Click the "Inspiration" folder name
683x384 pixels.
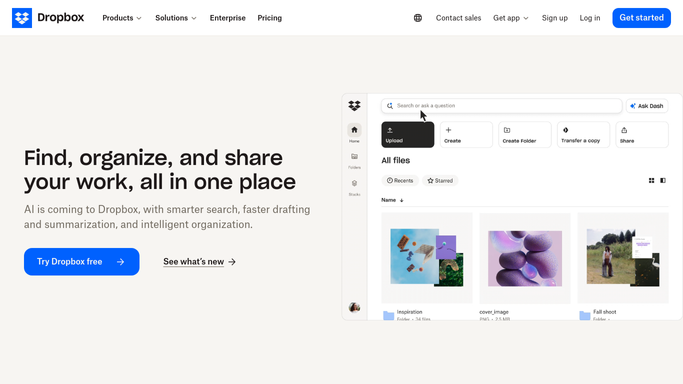pos(409,312)
